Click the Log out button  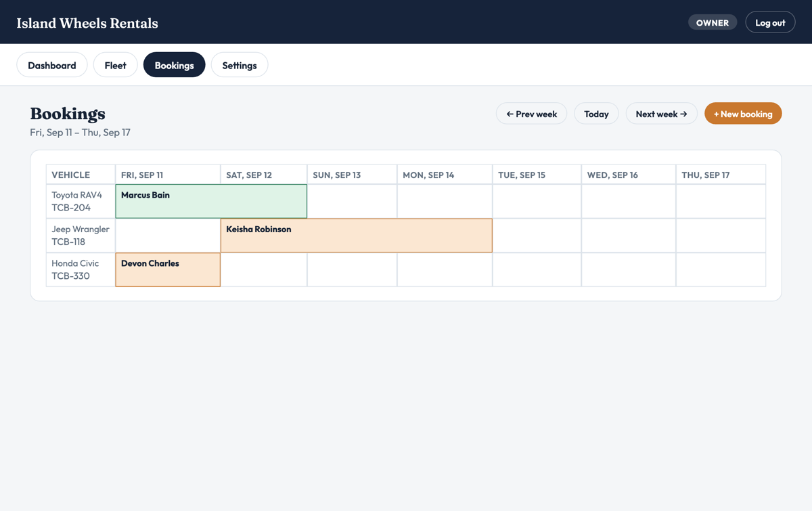pos(770,22)
